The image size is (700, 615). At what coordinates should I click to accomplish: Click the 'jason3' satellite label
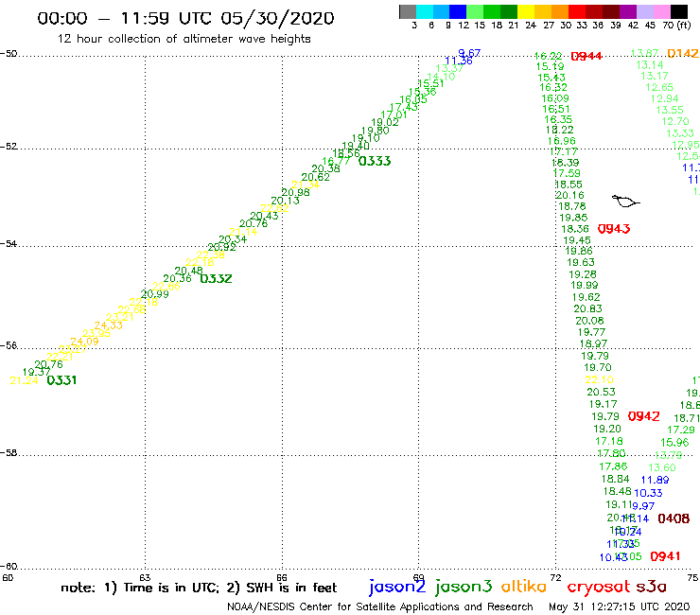tap(464, 588)
